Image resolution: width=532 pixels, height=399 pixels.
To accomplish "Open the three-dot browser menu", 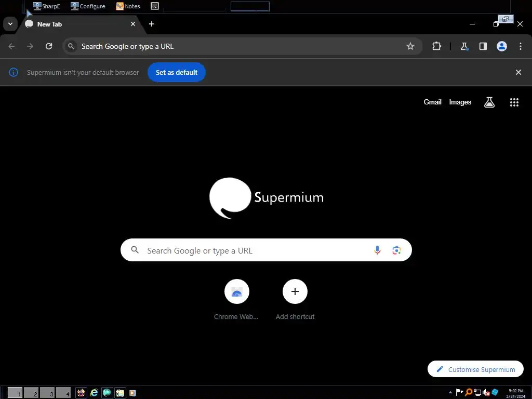I will coord(521,46).
